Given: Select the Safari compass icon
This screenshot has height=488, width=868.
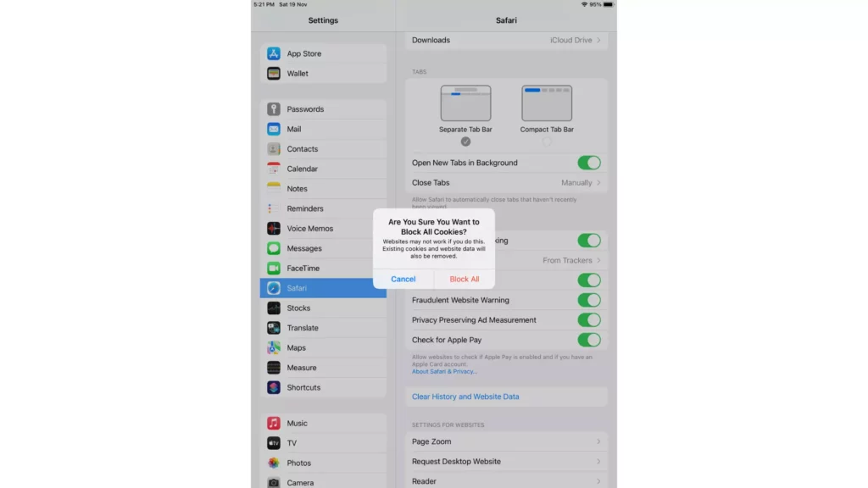Looking at the screenshot, I should click(274, 288).
